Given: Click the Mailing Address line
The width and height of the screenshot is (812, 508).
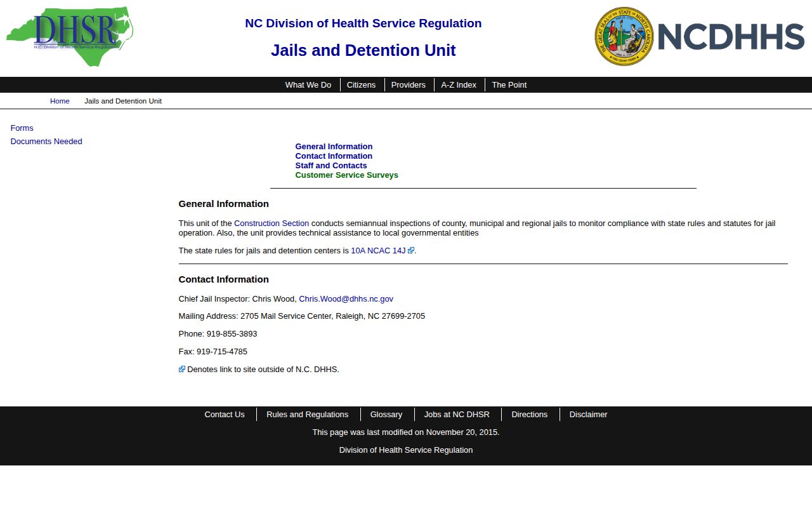Looking at the screenshot, I should (302, 316).
